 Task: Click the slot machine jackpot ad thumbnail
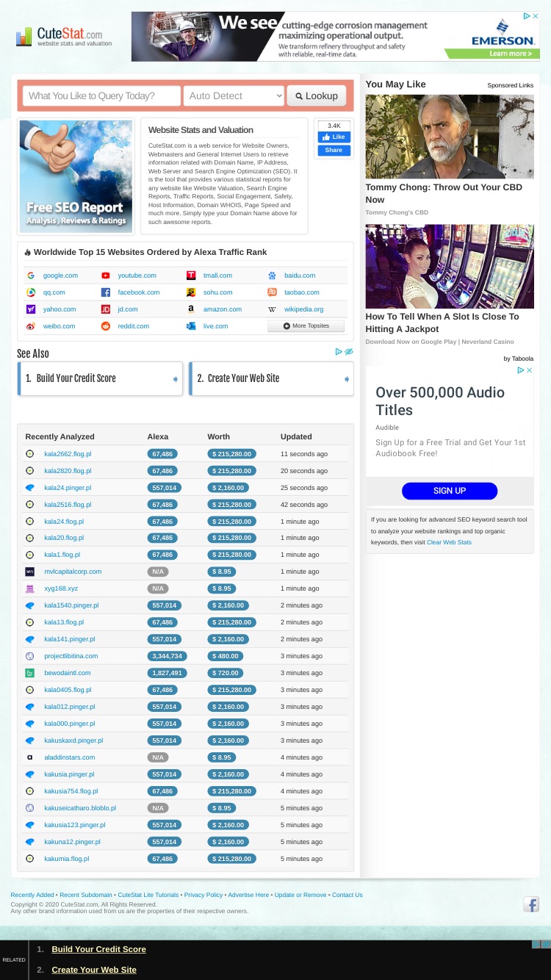tap(450, 266)
